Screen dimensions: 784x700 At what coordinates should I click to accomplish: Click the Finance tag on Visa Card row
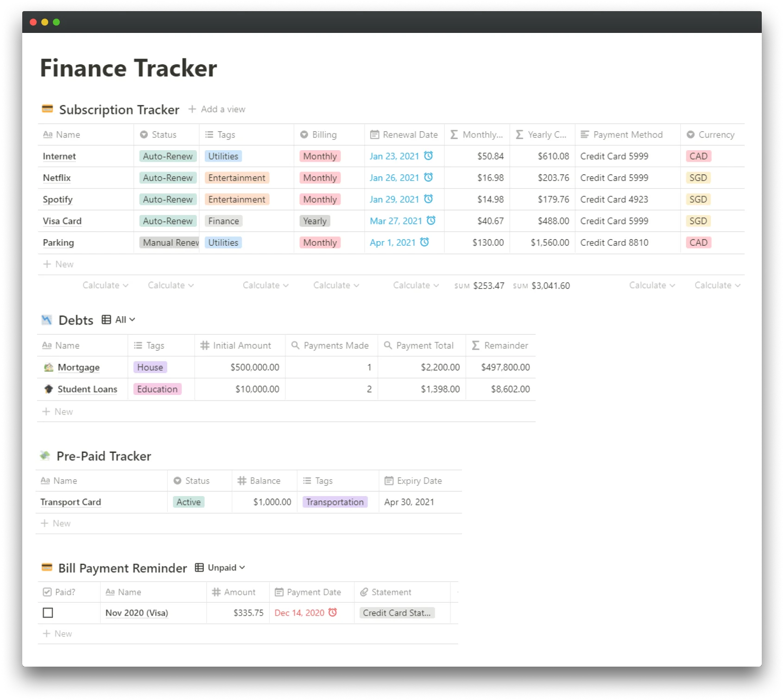tap(224, 221)
